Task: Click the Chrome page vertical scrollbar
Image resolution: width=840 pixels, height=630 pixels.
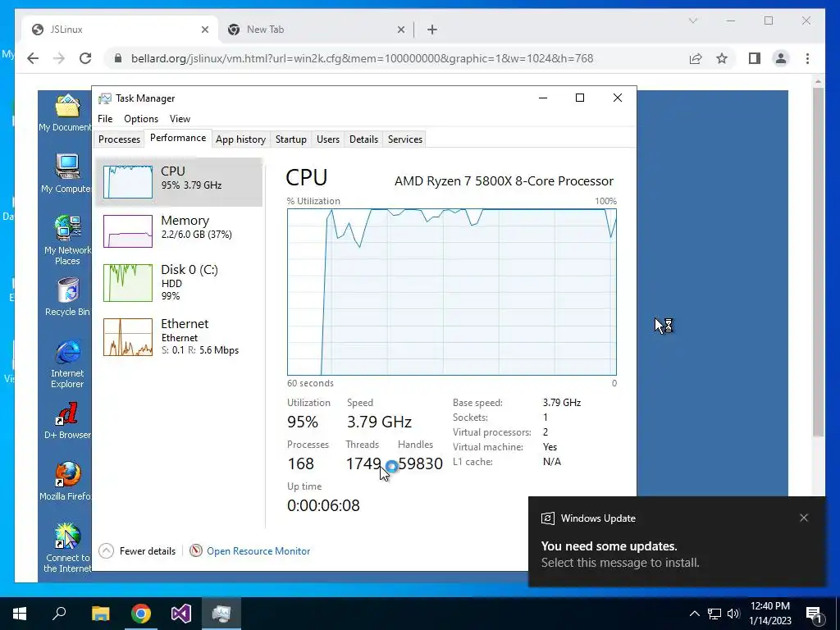Action: (x=818, y=262)
